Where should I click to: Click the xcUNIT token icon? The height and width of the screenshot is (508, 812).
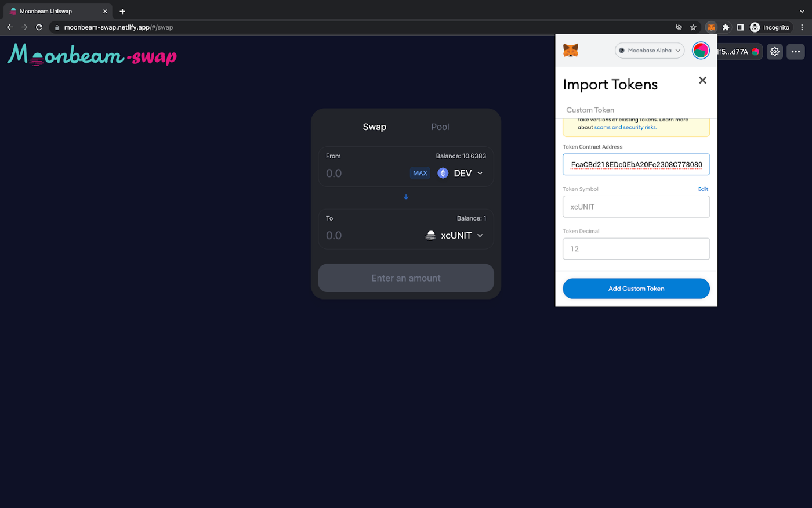click(430, 235)
